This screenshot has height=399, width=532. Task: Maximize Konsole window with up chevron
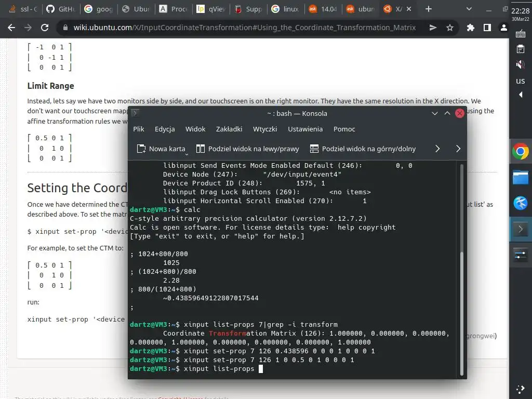tap(447, 113)
